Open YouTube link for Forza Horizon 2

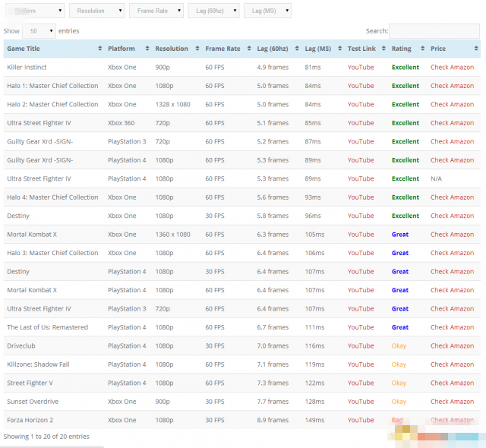[x=361, y=421]
